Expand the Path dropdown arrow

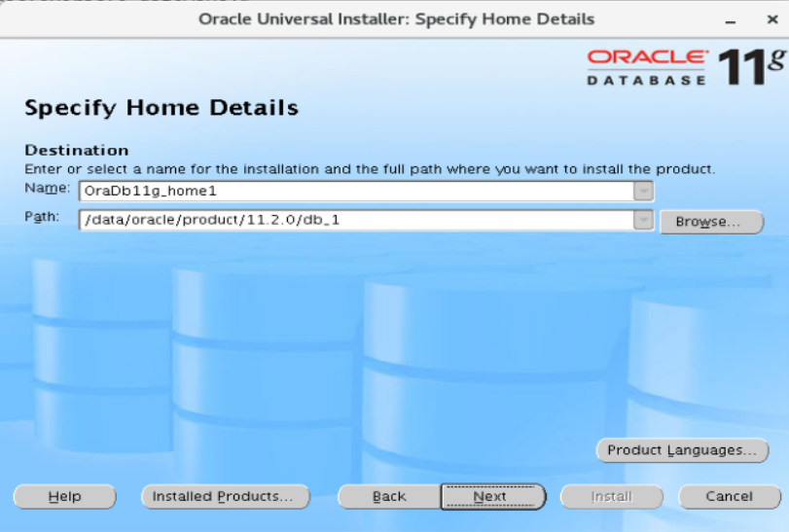(644, 220)
